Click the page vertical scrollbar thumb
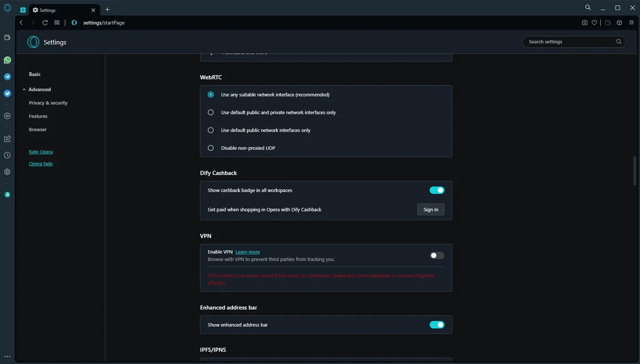This screenshot has width=640, height=364. pos(635,171)
